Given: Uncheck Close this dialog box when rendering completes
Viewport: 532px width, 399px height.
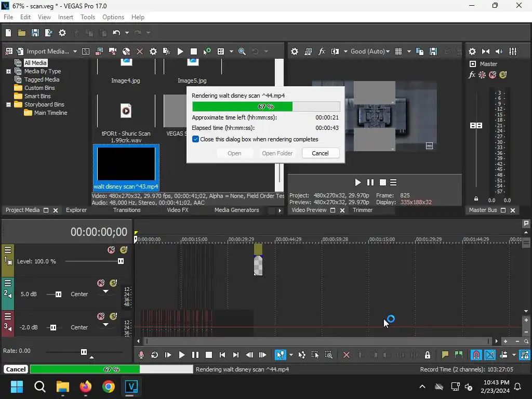Looking at the screenshot, I should 195,139.
